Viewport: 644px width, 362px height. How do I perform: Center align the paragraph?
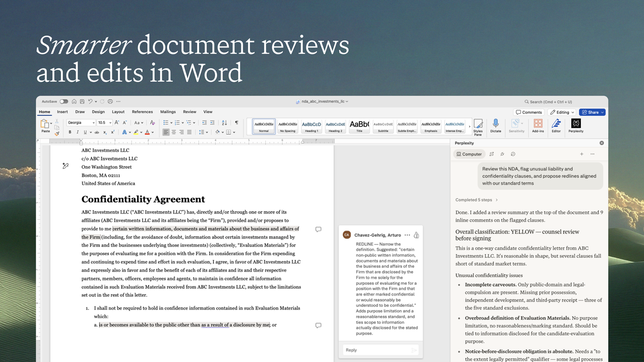point(173,132)
